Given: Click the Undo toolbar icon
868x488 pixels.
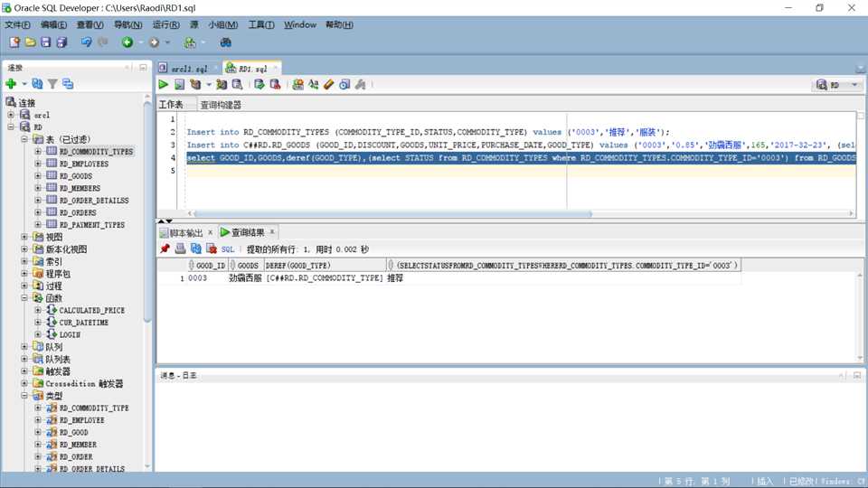Looking at the screenshot, I should [x=86, y=42].
